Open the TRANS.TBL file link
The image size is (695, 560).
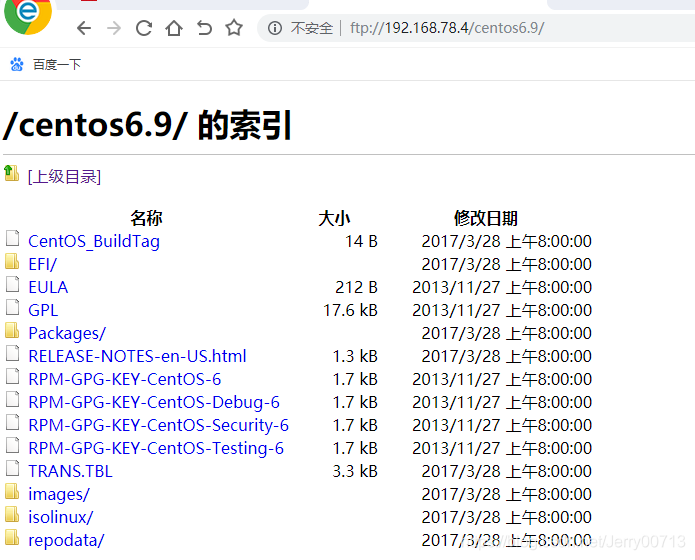70,471
